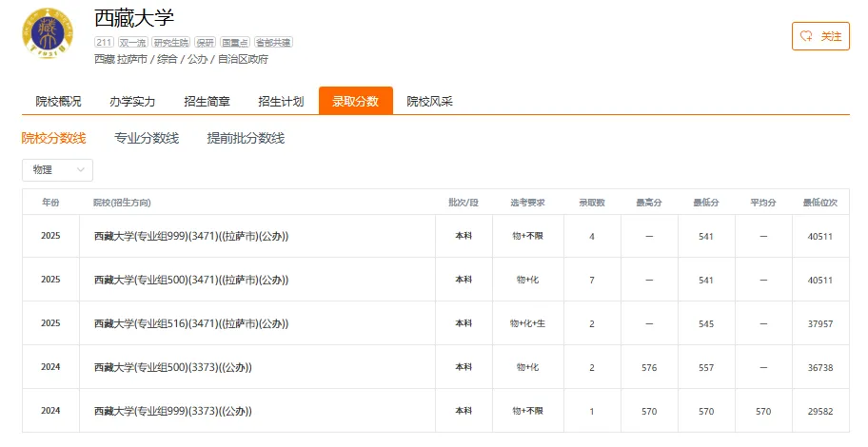Click the 最低位次 column header
Screen dimensions: 868x447
(x=820, y=203)
